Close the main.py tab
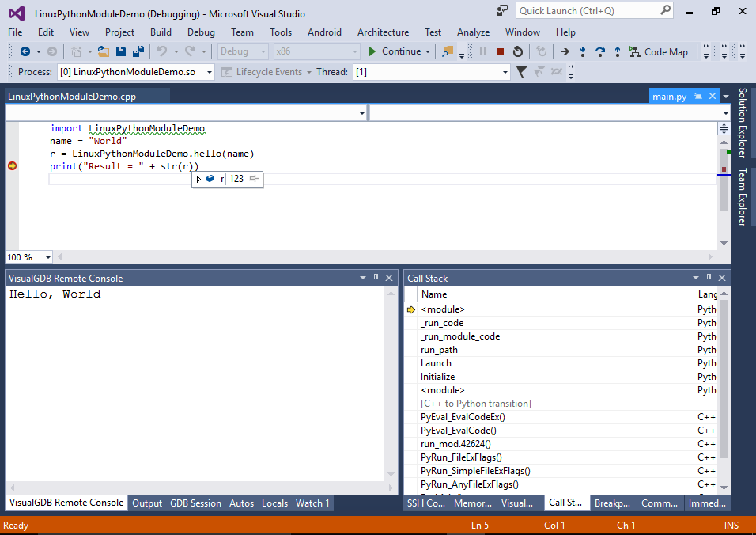The image size is (756, 535). click(x=713, y=96)
